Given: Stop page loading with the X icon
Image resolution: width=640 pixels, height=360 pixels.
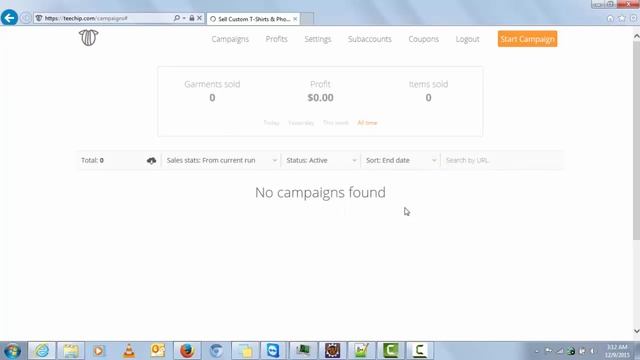Looking at the screenshot, I should (x=199, y=18).
